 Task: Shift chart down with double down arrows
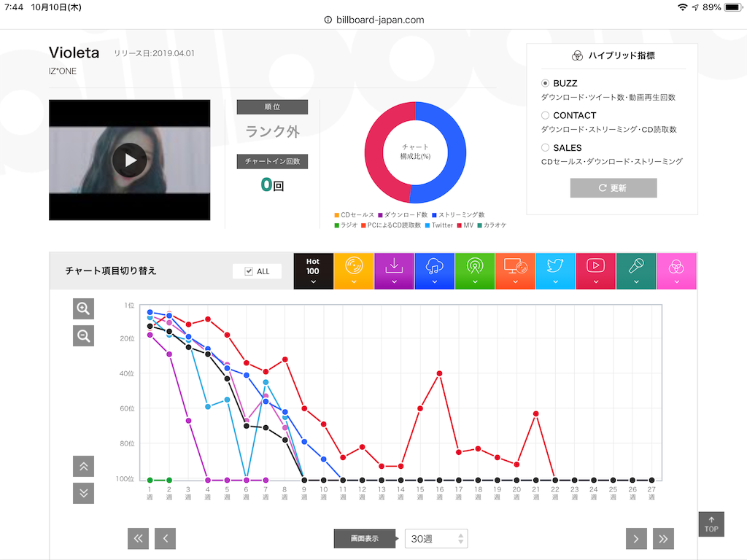(83, 493)
